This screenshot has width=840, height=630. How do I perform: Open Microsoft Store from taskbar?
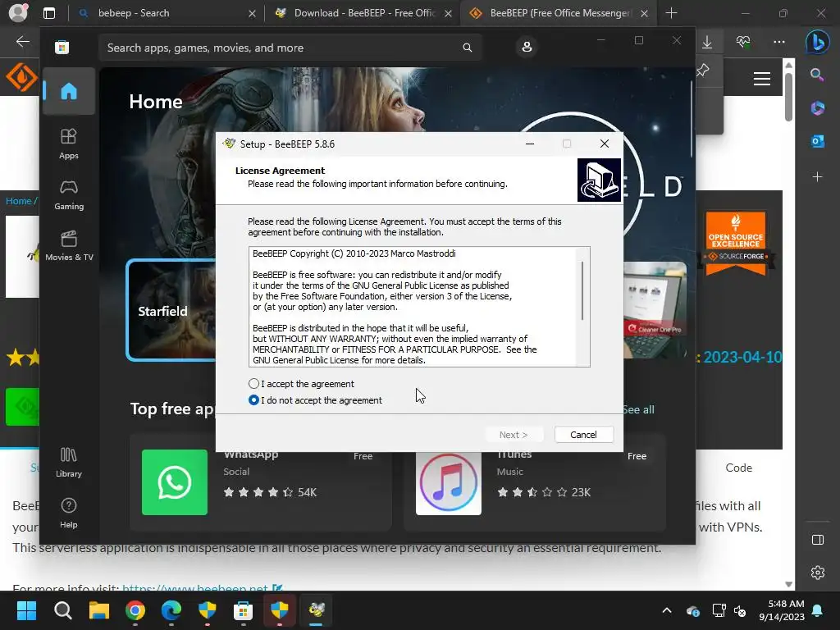243,610
